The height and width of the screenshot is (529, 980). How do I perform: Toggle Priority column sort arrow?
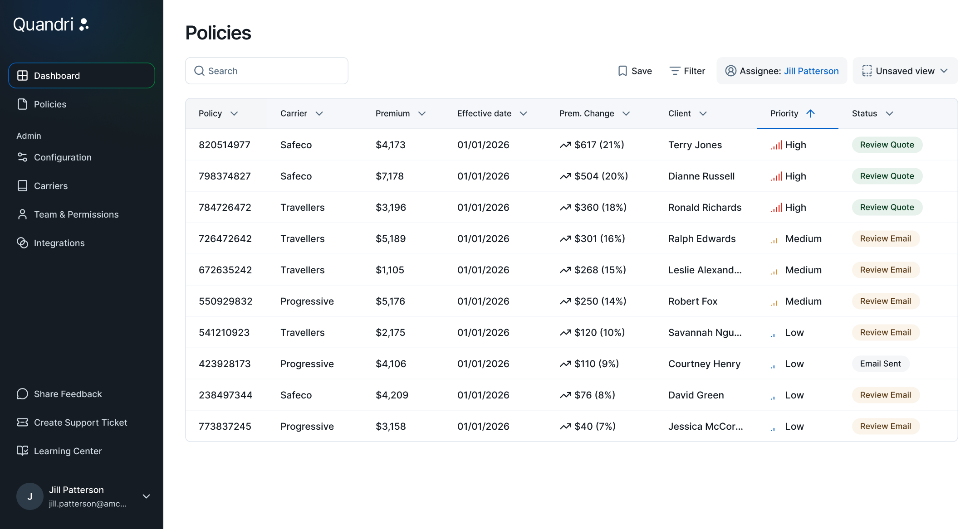[811, 114]
